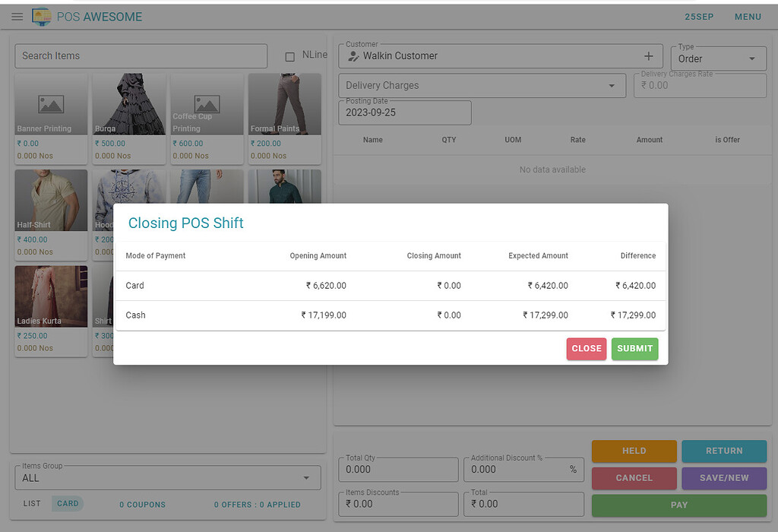Open the hamburger navigation menu
This screenshot has height=532, width=778.
click(x=17, y=17)
